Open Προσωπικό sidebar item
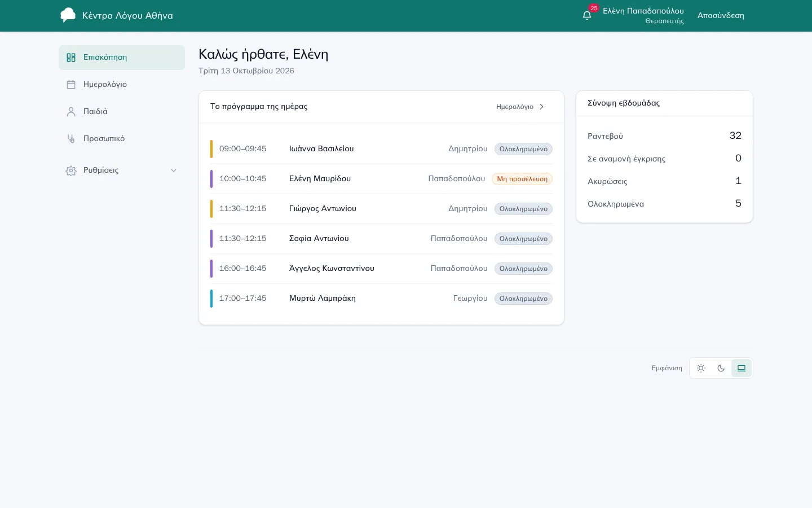This screenshot has width=812, height=508. tap(122, 139)
